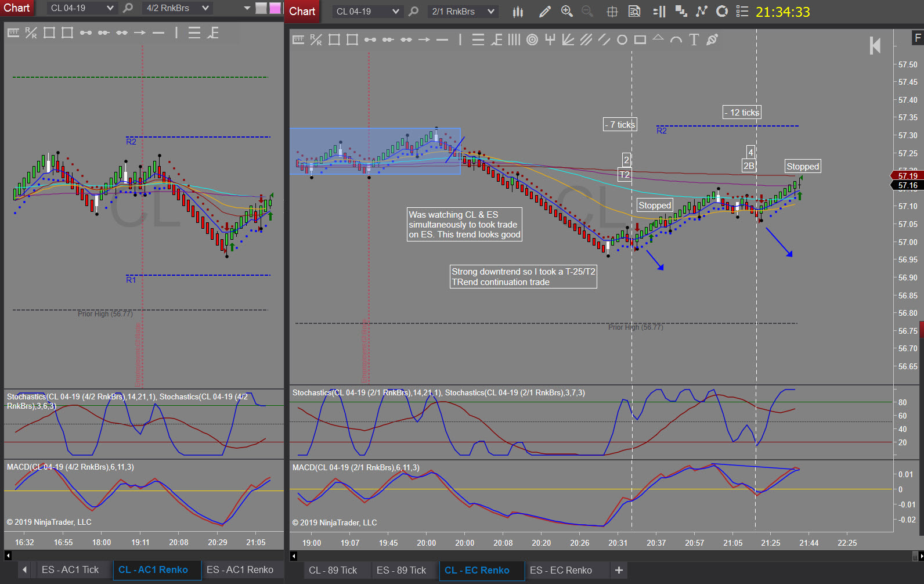Select horizontal line tool in right chart
Viewport: 924px width, 584px height.
point(442,39)
